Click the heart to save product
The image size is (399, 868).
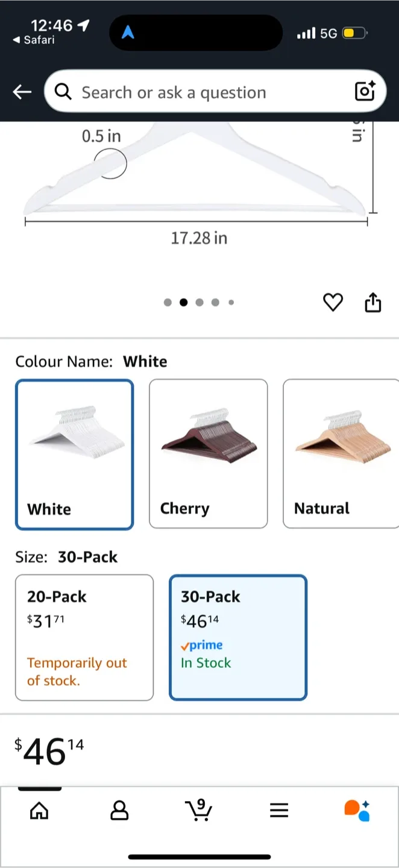[x=333, y=302]
